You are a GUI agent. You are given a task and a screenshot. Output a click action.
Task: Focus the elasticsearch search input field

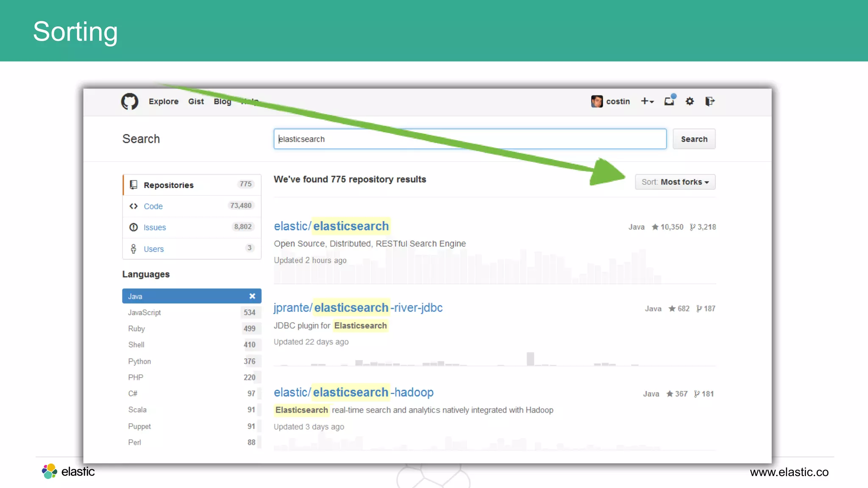470,139
